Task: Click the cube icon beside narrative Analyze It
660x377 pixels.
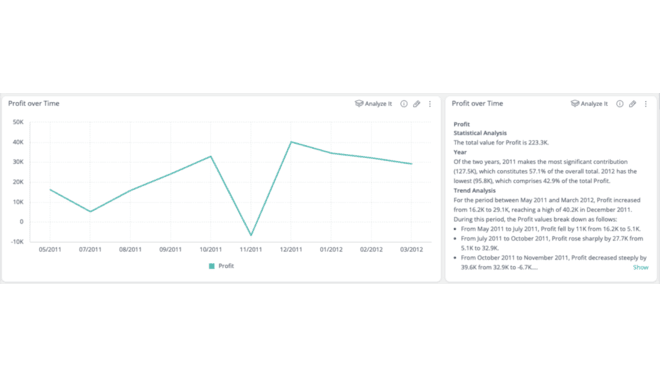Action: (x=575, y=104)
